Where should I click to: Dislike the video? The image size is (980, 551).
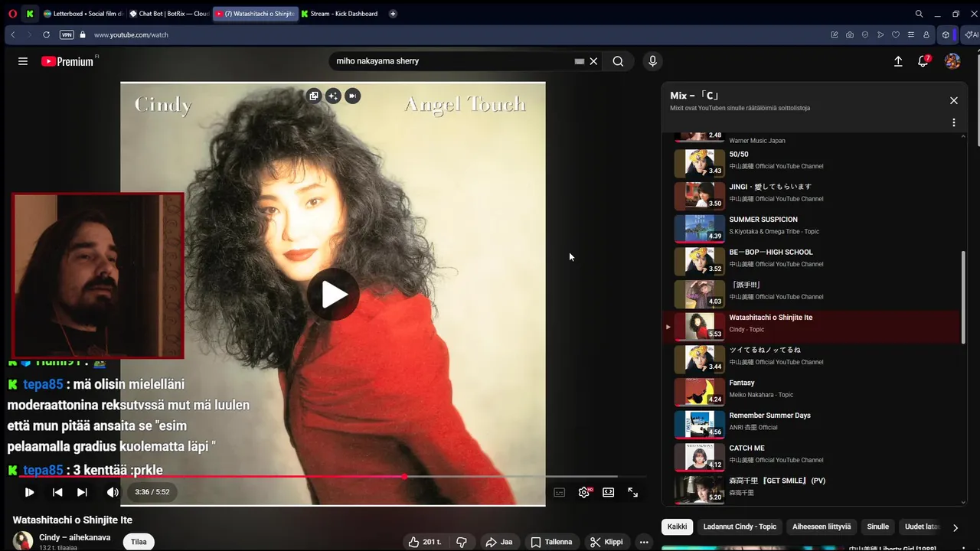click(462, 542)
